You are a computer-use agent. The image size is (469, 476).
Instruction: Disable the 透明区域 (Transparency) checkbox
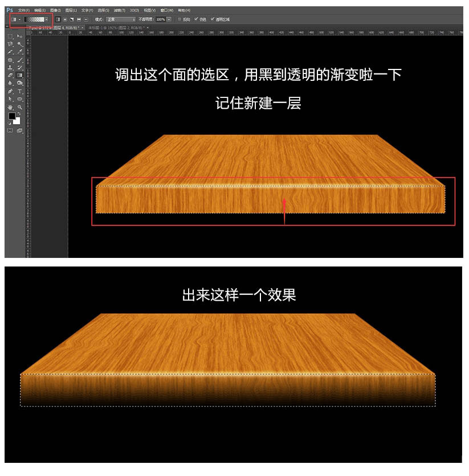pos(212,20)
